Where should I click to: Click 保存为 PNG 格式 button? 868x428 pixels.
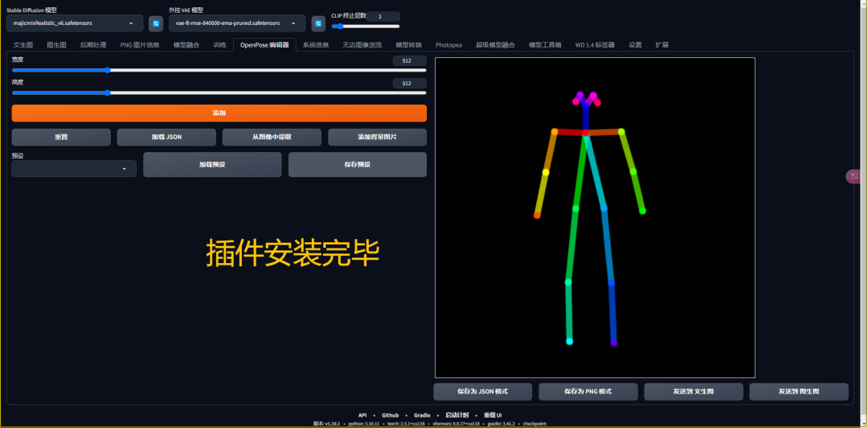[x=588, y=392]
